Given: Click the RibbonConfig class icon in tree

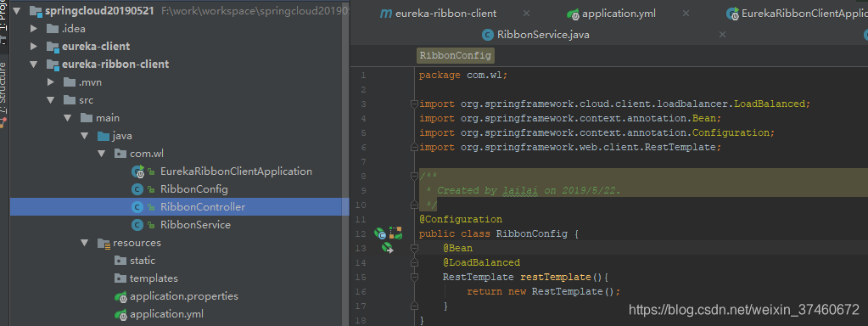Looking at the screenshot, I should pyautogui.click(x=137, y=189).
